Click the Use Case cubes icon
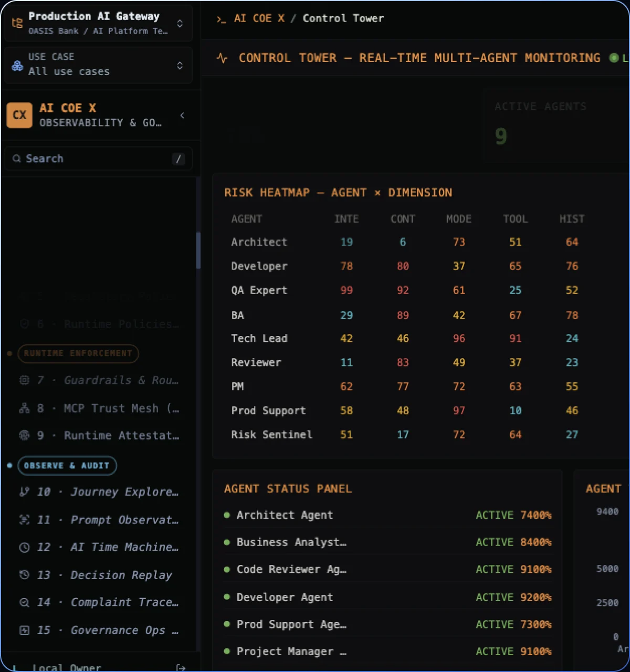This screenshot has width=630, height=672. coord(17,66)
